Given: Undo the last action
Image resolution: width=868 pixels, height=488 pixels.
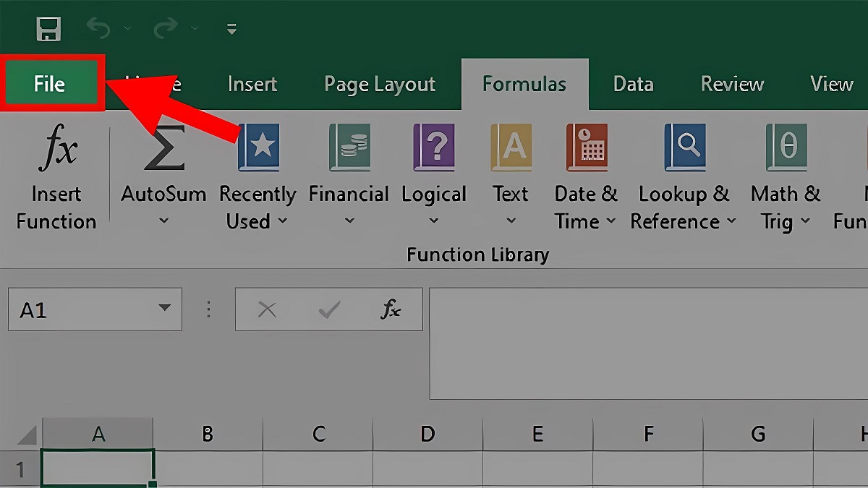Looking at the screenshot, I should coord(98,29).
